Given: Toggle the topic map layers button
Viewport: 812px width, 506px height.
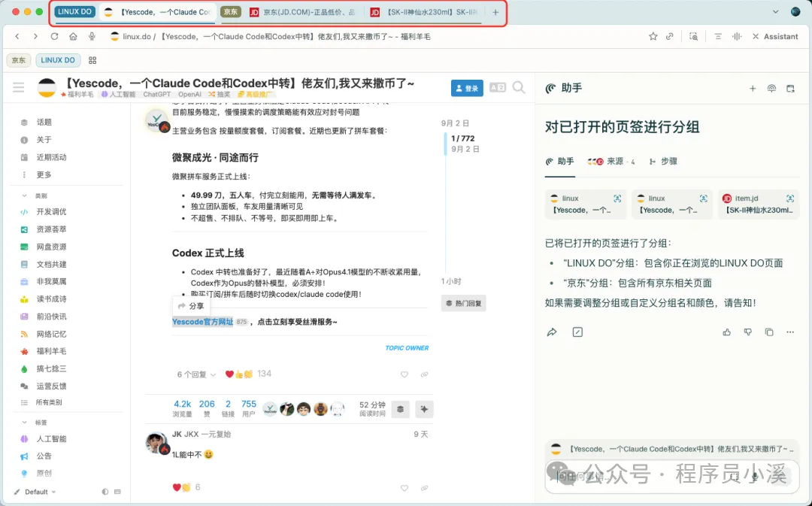Looking at the screenshot, I should click(x=400, y=409).
